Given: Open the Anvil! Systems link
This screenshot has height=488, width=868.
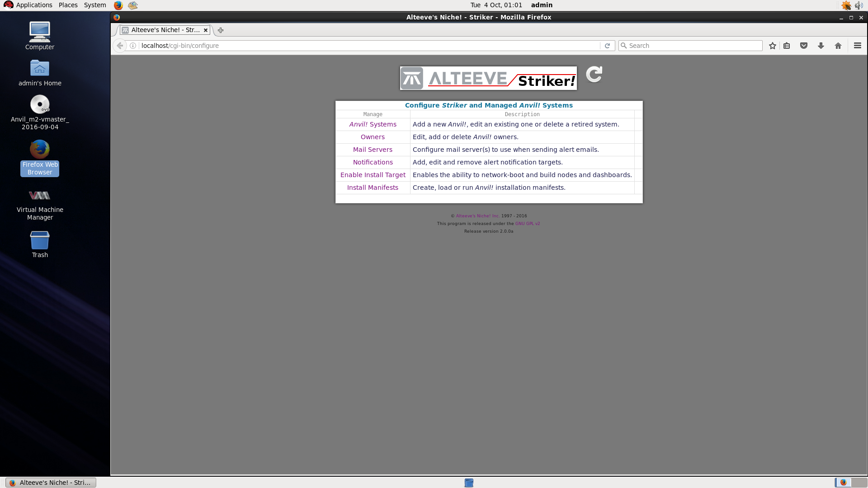Looking at the screenshot, I should (x=373, y=124).
